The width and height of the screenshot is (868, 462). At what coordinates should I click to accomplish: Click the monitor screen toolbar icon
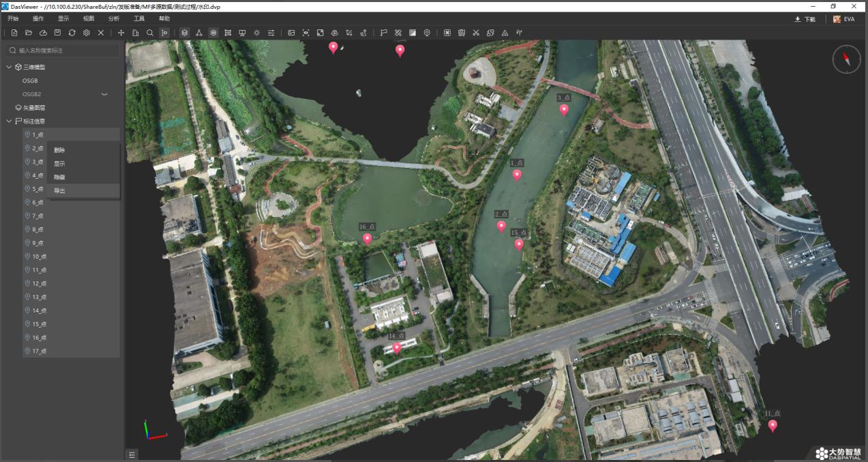242,33
